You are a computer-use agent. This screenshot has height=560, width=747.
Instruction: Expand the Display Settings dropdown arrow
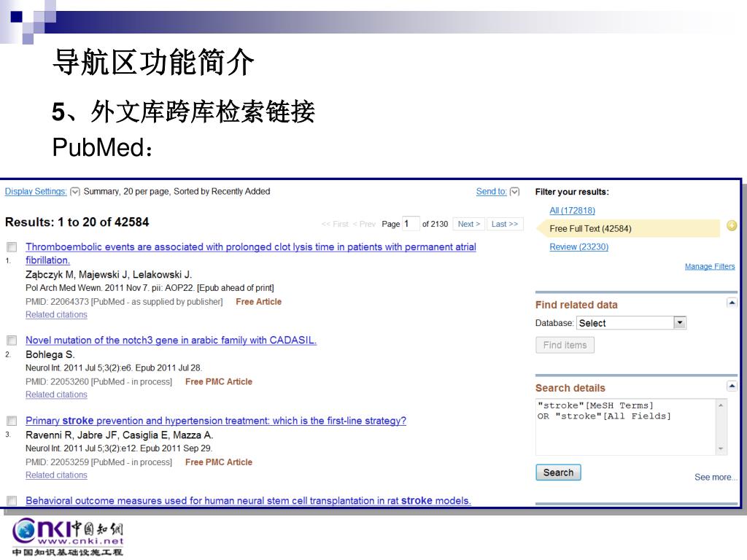(75, 192)
